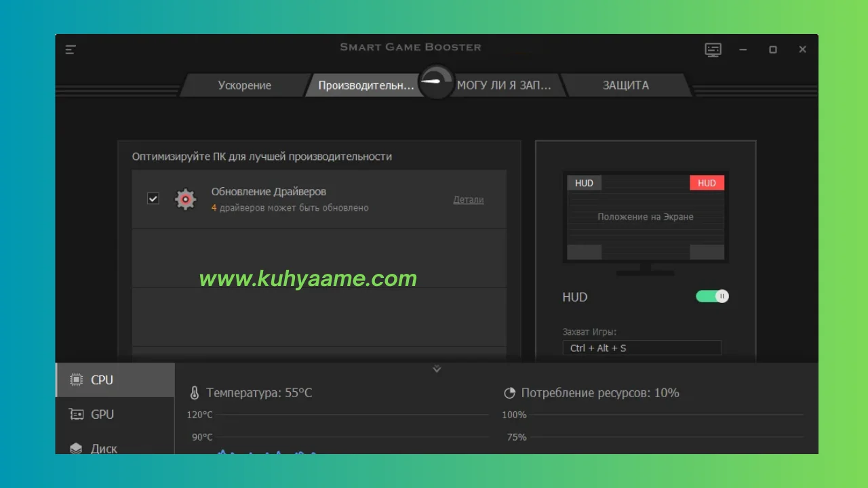This screenshot has height=488, width=868.
Task: Click the GPU card icon
Action: coord(77,414)
